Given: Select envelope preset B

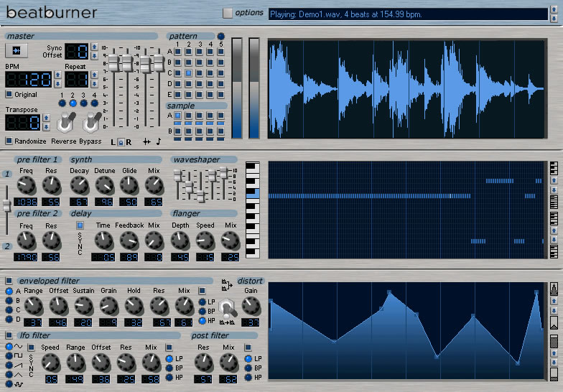Looking at the screenshot, I should [9, 300].
